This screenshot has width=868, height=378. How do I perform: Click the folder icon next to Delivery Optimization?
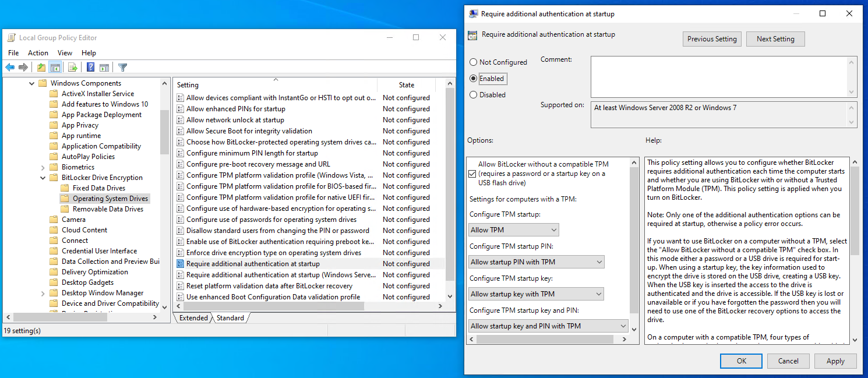54,272
